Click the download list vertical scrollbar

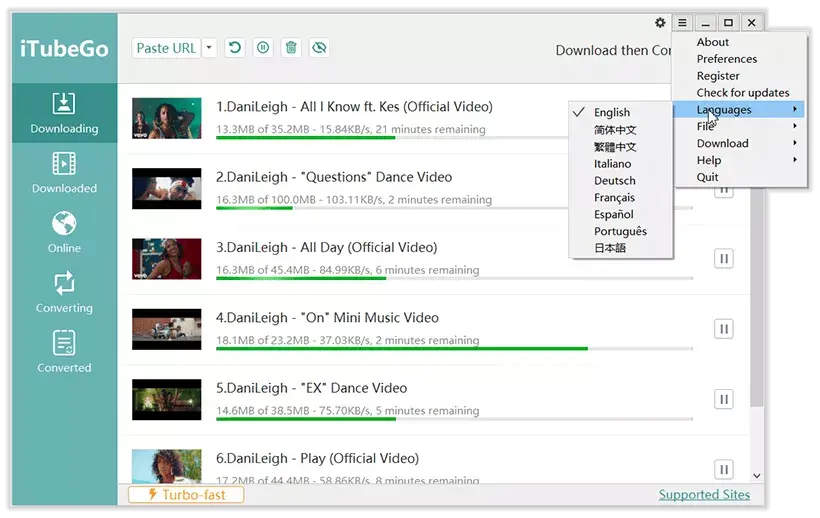[757, 298]
